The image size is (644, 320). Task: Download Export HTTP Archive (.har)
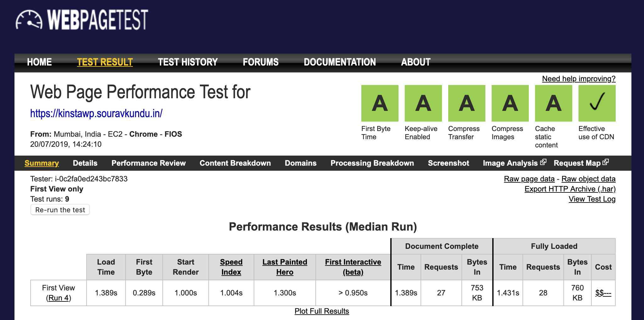click(x=570, y=189)
